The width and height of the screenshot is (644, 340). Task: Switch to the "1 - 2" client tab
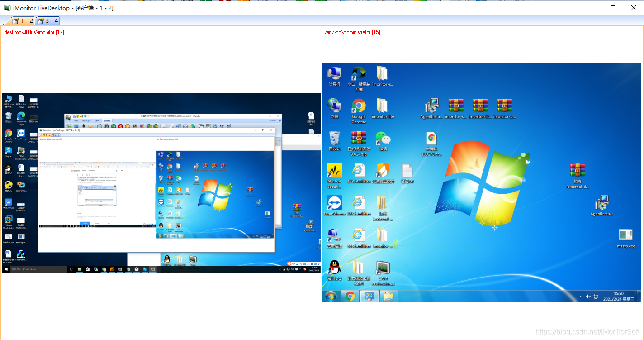[23, 20]
